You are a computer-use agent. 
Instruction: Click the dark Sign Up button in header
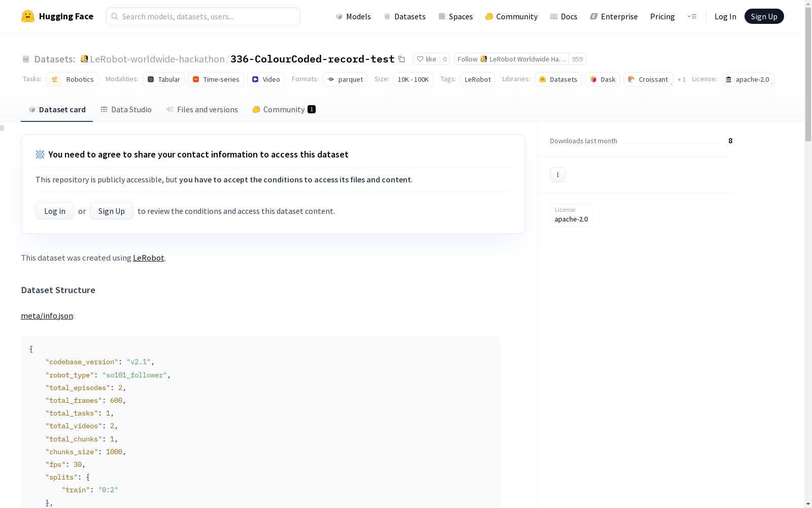[x=764, y=16]
